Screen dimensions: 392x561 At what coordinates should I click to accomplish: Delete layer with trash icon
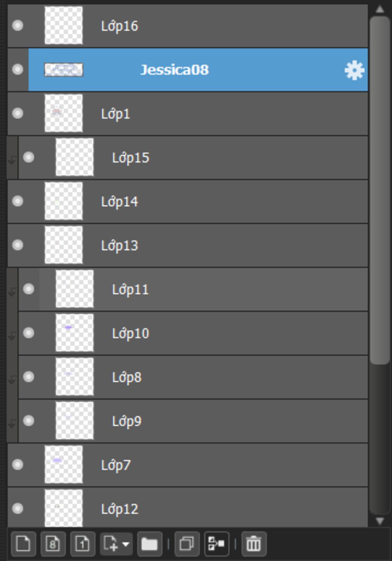click(x=254, y=543)
